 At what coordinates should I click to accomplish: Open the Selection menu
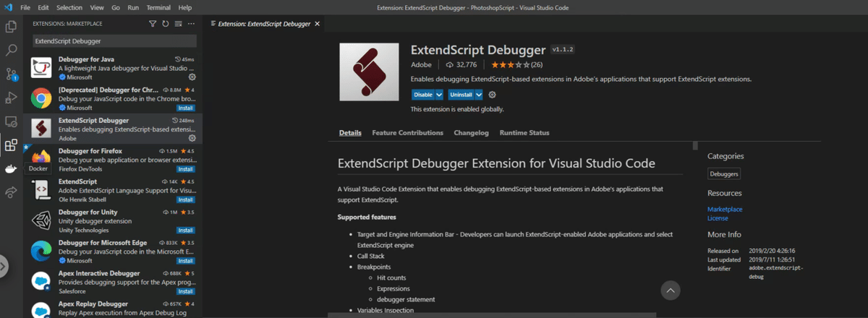pos(69,7)
